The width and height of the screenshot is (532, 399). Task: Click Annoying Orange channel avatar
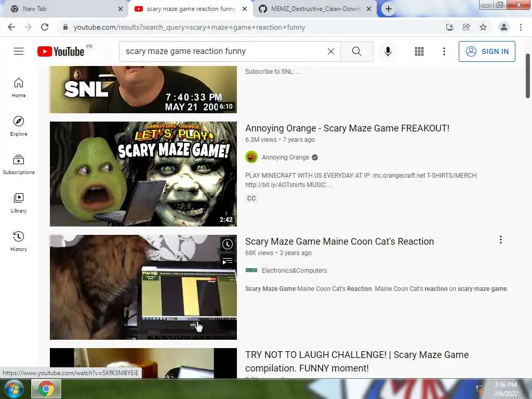pos(251,157)
